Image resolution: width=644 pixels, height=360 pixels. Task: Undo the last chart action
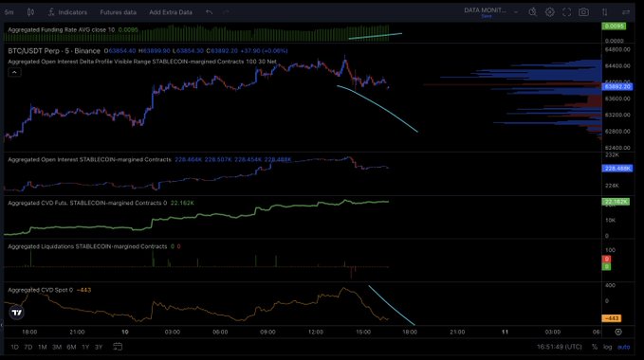[x=209, y=12]
